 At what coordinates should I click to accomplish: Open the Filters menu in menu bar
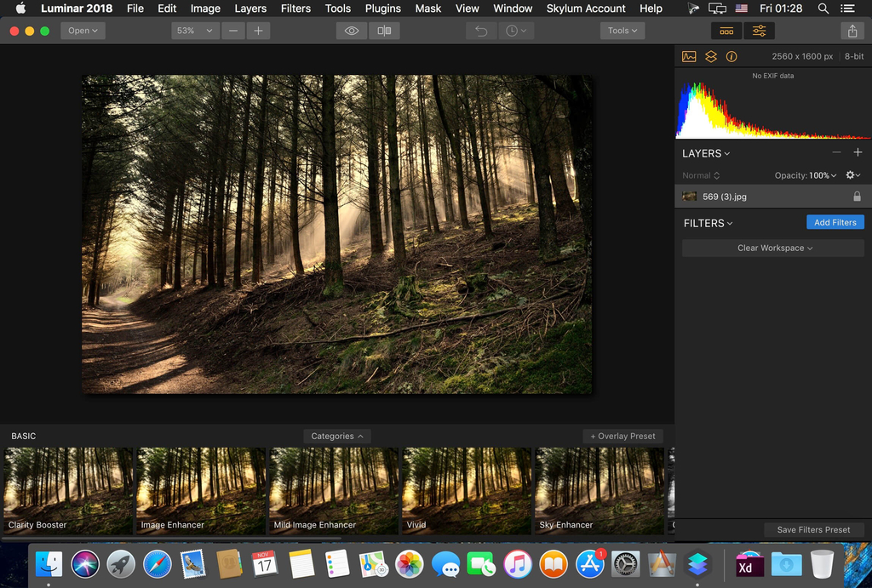coord(295,9)
